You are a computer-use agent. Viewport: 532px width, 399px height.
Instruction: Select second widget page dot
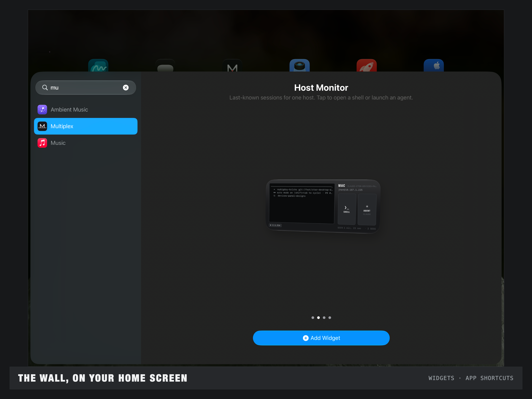[318, 318]
